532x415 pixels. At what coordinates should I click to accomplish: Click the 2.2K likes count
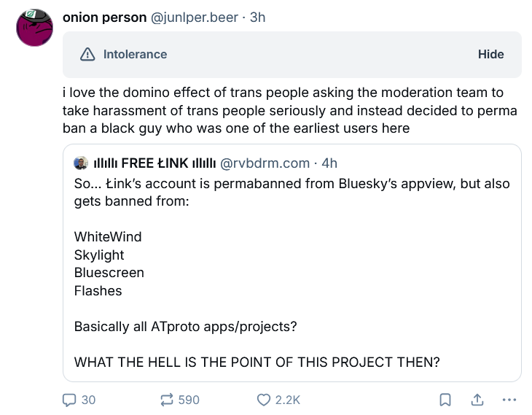(289, 400)
